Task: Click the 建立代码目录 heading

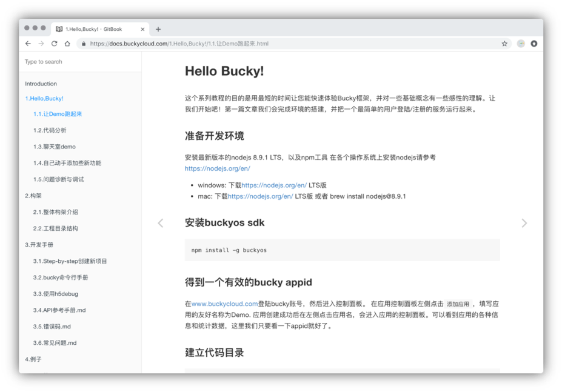Action: point(215,353)
